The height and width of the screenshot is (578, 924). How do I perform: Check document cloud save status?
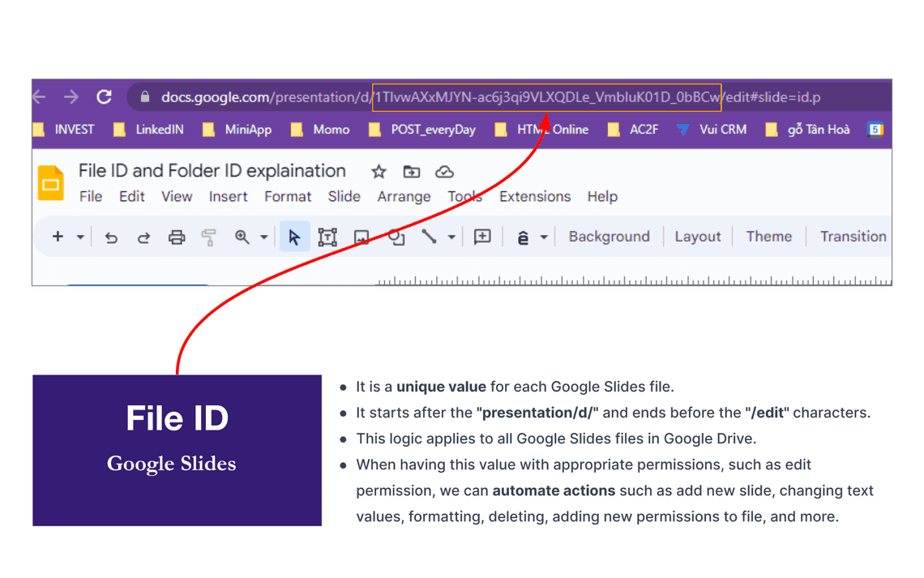pos(445,171)
